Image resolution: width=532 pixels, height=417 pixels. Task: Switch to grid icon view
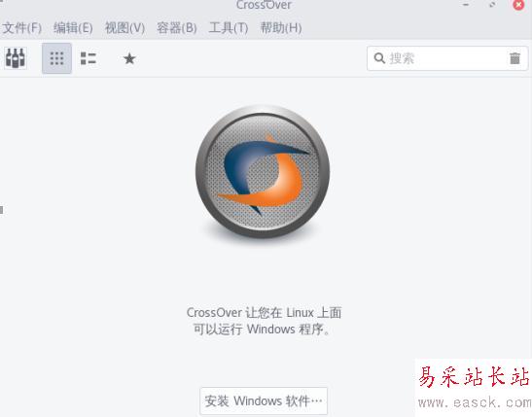tap(56, 58)
